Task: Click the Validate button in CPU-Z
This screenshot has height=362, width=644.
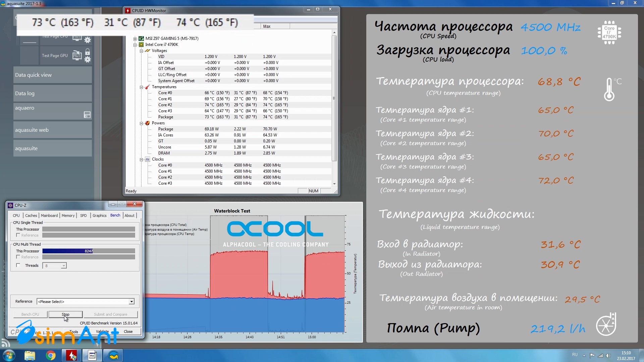Action: (102, 331)
